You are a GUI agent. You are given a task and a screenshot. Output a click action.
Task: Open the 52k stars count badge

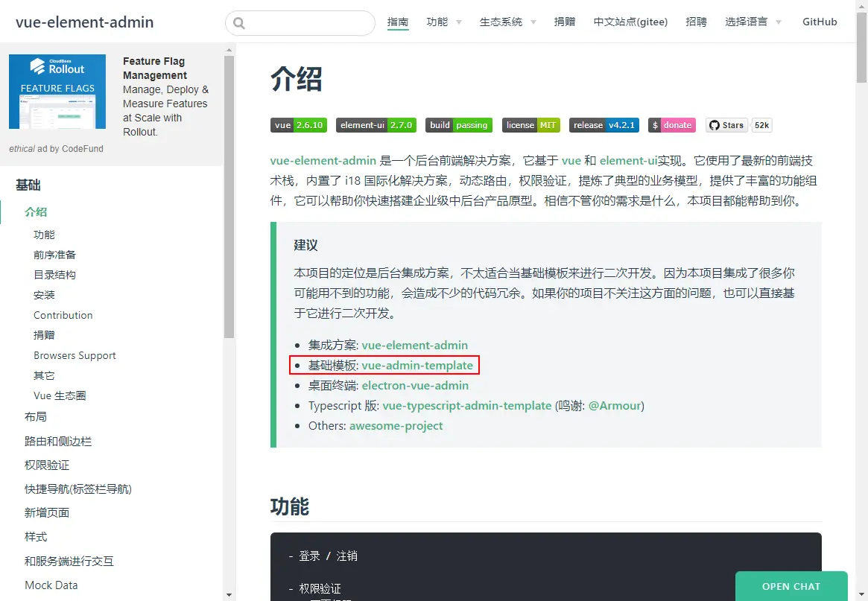pyautogui.click(x=761, y=125)
